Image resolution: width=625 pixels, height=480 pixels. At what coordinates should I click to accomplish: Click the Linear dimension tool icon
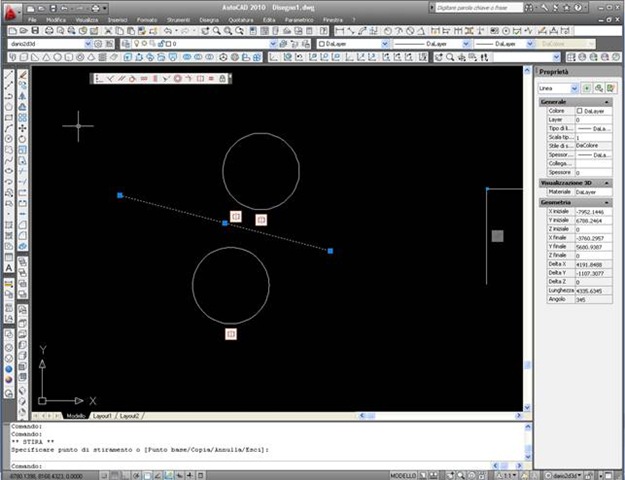(339, 31)
